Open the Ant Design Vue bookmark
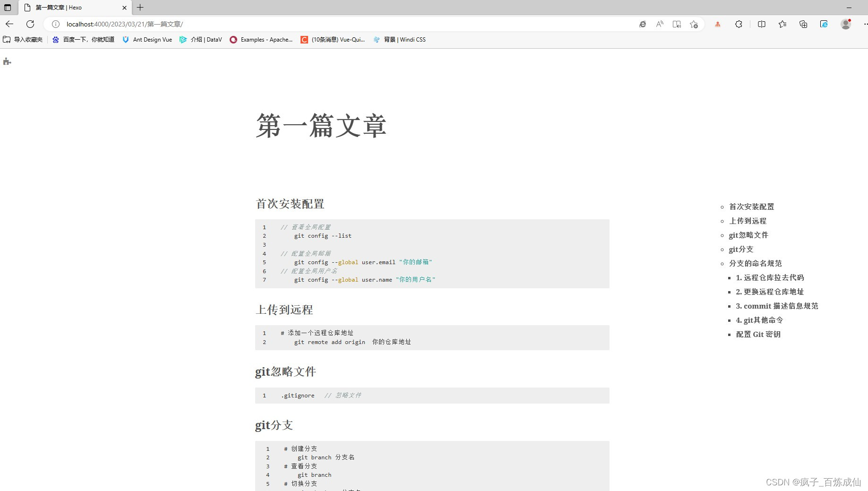868x491 pixels. [x=147, y=40]
